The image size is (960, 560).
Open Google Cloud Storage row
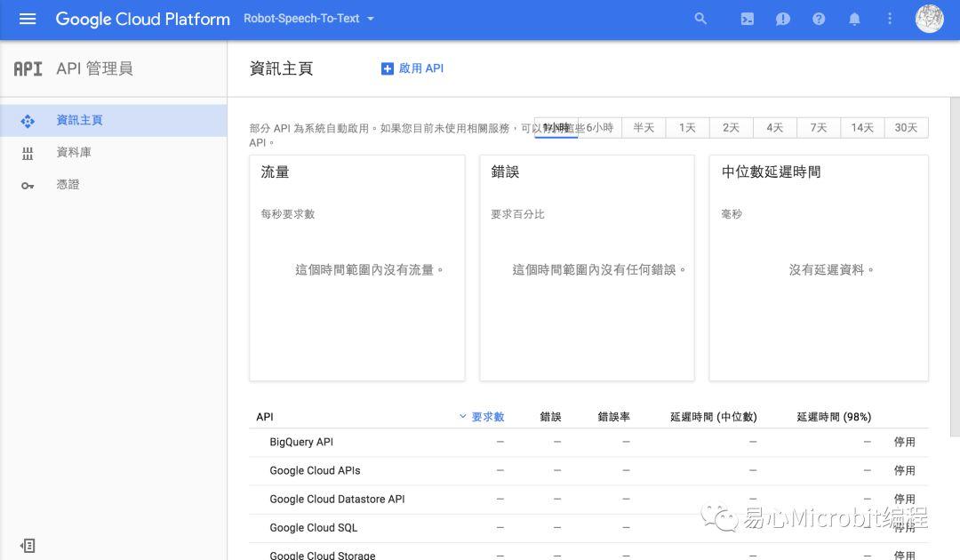588,552
